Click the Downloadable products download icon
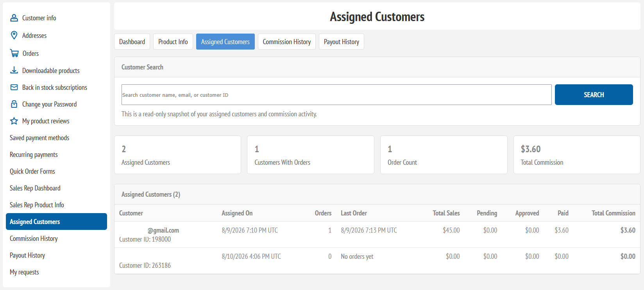The image size is (644, 290). pos(14,70)
